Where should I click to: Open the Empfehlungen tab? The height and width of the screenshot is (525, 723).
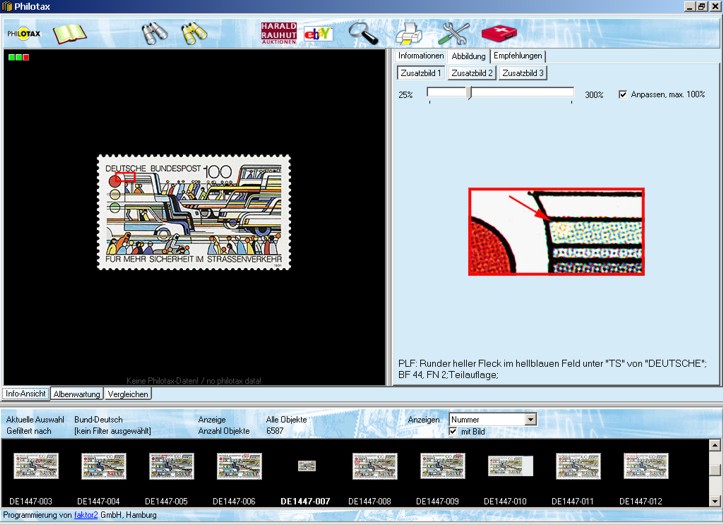click(x=518, y=56)
